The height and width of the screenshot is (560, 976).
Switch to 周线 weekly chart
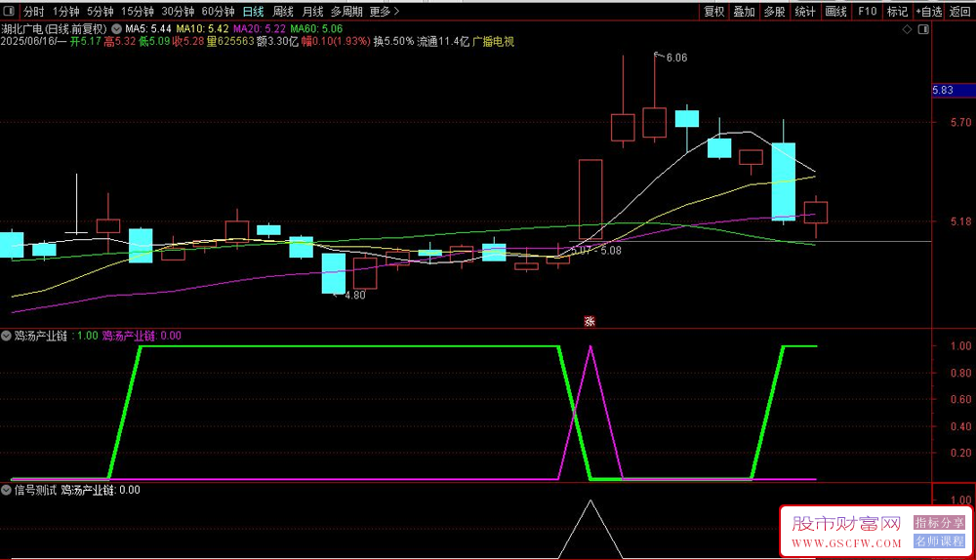click(283, 11)
